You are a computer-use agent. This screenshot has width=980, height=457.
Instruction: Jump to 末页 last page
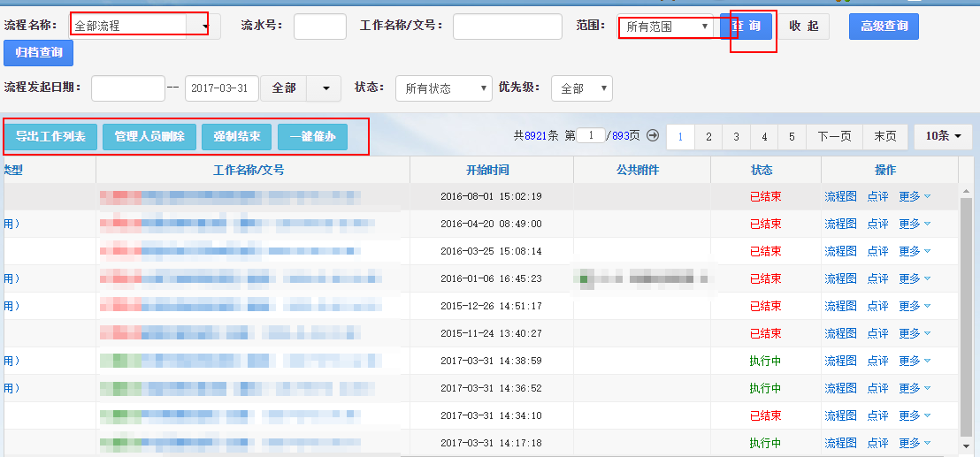click(x=884, y=136)
